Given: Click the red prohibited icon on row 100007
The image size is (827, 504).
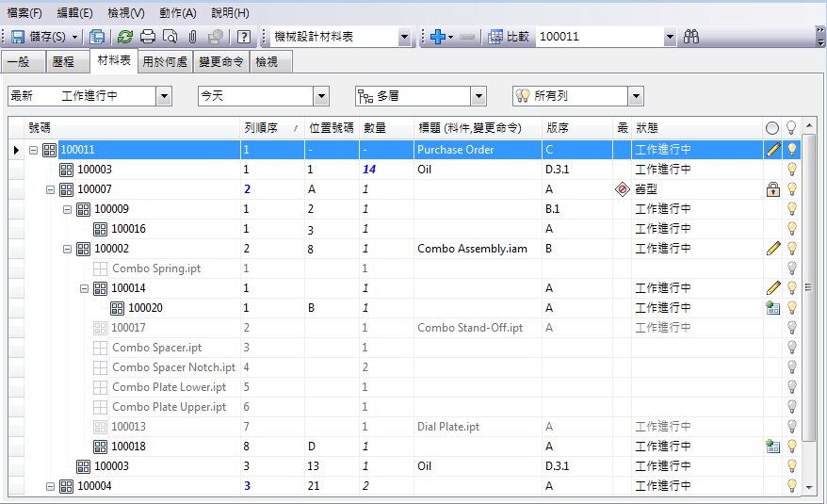Looking at the screenshot, I should 623,189.
